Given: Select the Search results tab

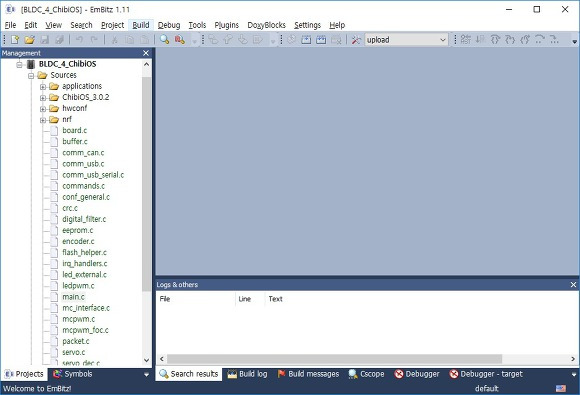Looking at the screenshot, I should 189,374.
